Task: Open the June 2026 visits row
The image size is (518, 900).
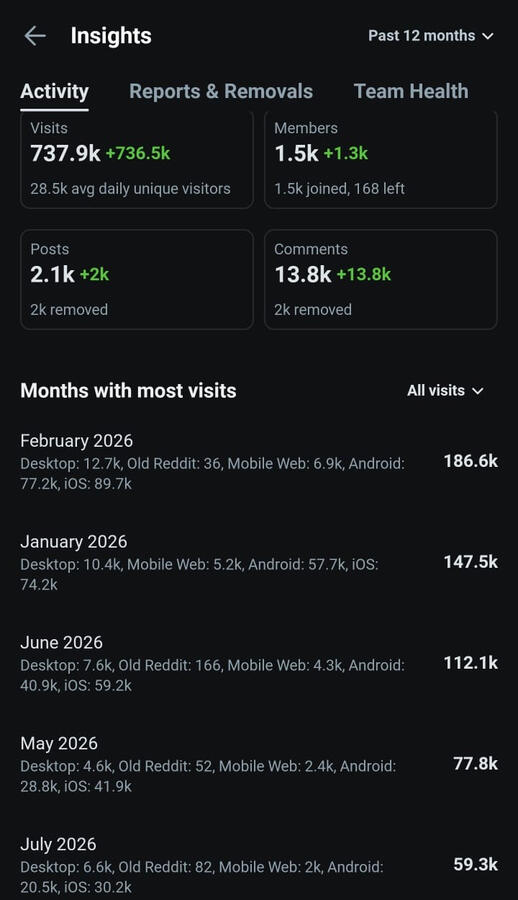Action: pyautogui.click(x=259, y=664)
